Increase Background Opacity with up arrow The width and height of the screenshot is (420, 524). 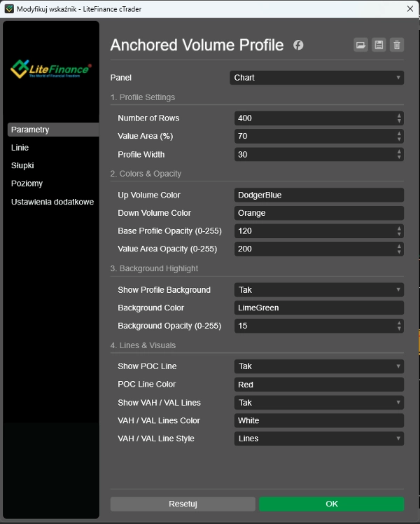pos(399,323)
